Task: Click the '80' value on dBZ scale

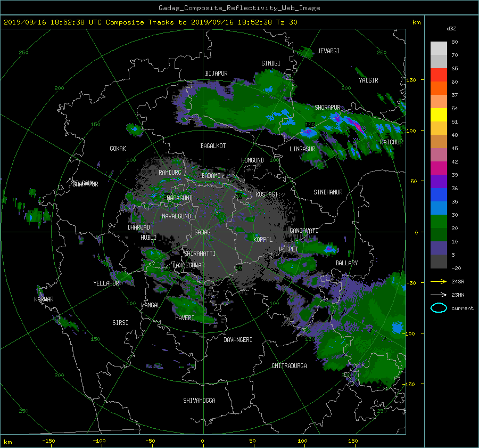Action: [x=455, y=42]
